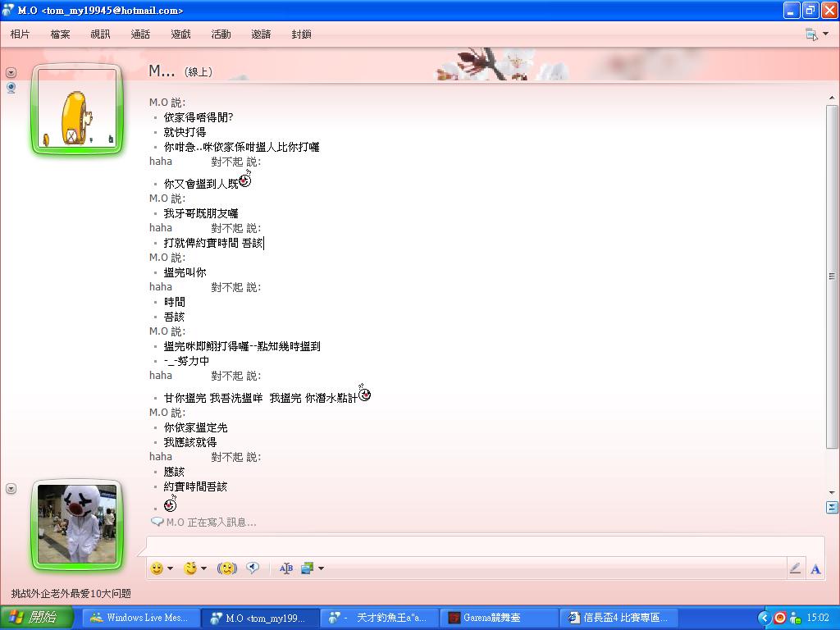Click the contact name M... header

(162, 71)
